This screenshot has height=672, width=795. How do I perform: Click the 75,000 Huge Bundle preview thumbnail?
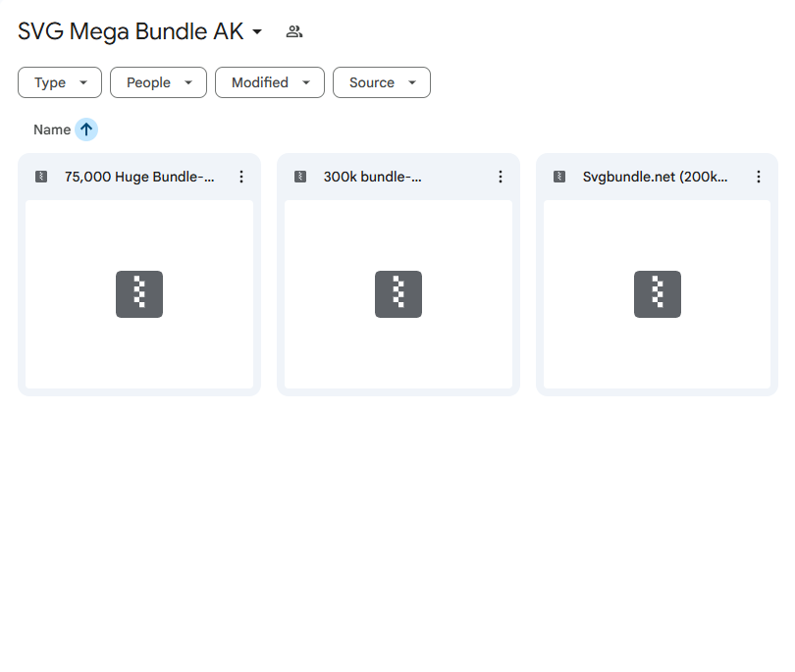coord(139,294)
